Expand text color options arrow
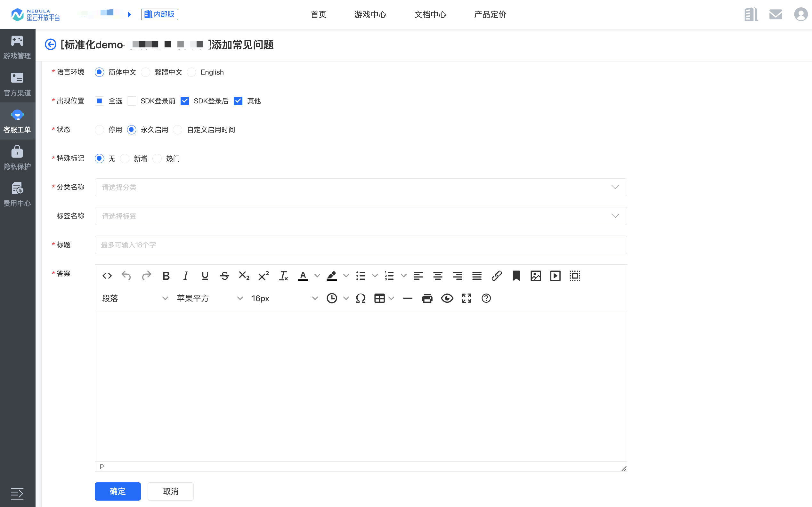This screenshot has height=507, width=812. (317, 276)
